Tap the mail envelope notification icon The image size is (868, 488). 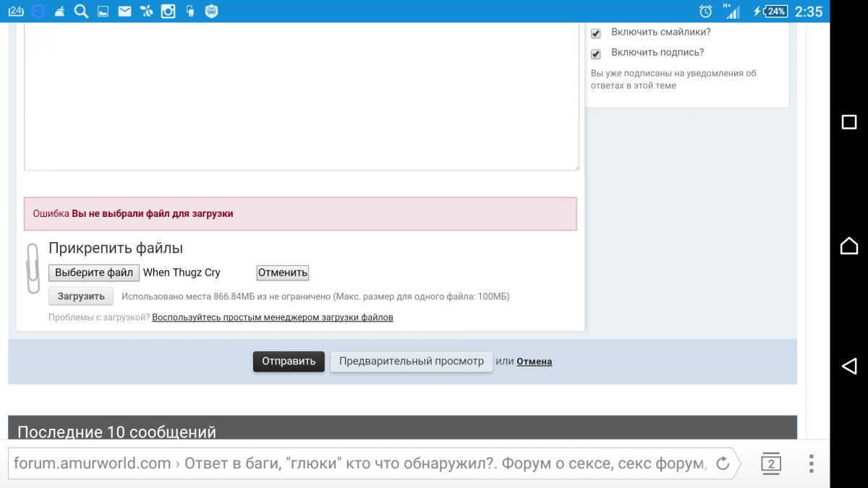click(x=124, y=11)
